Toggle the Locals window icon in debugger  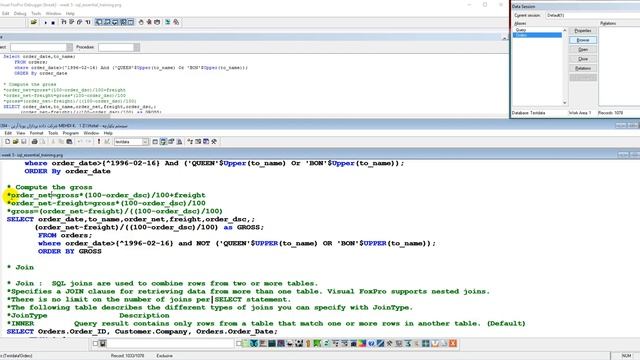pos(115,22)
